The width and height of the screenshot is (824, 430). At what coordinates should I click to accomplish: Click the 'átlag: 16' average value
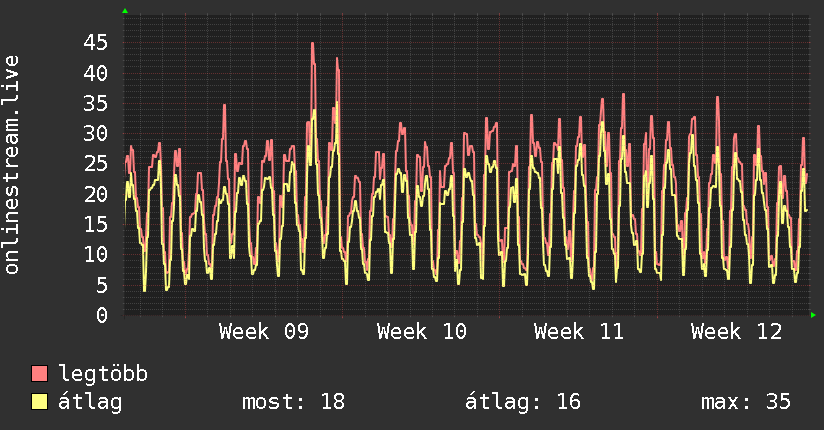click(x=523, y=402)
